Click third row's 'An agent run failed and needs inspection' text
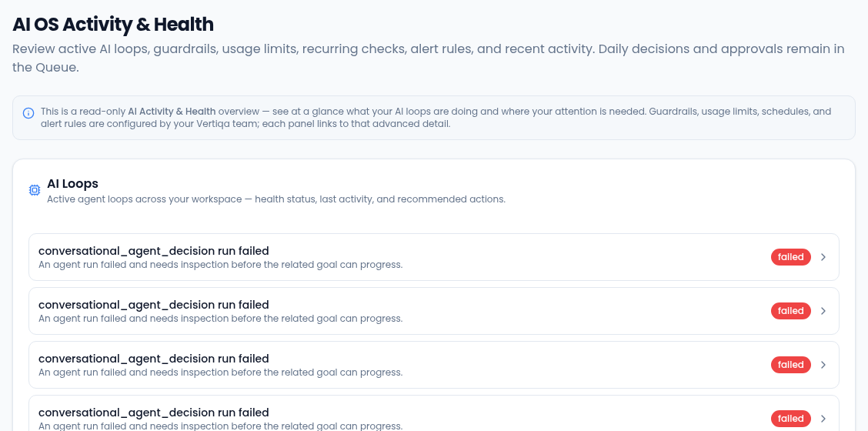The width and height of the screenshot is (868, 431). coord(220,373)
